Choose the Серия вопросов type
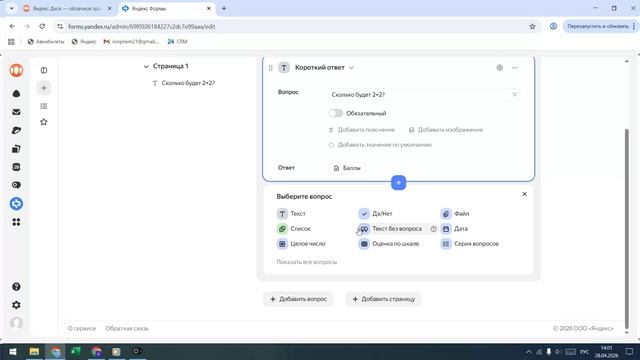The width and height of the screenshot is (640, 360). coord(470,244)
